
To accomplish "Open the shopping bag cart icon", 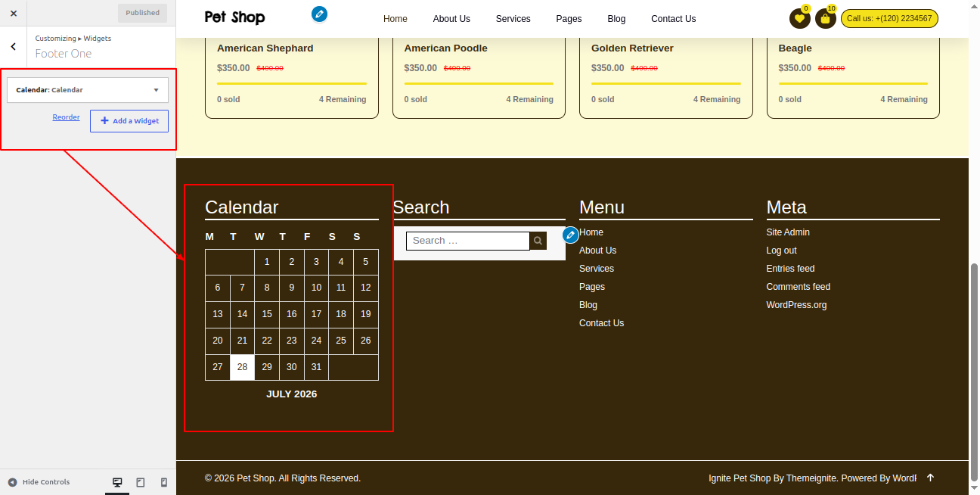I will click(825, 19).
